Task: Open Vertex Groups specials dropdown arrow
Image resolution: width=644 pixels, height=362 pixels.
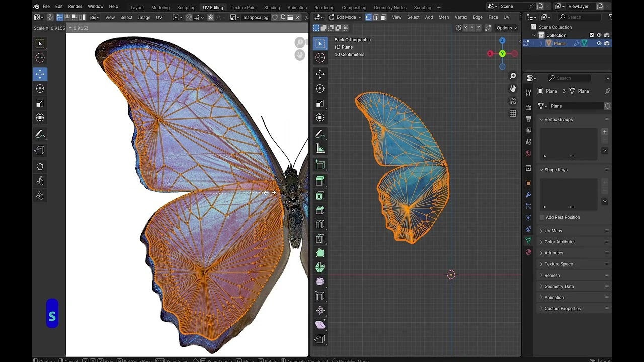Action: (x=605, y=150)
